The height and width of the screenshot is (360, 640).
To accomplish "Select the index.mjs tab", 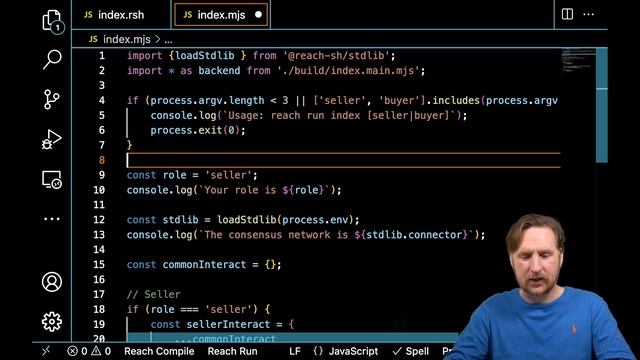I will point(221,15).
